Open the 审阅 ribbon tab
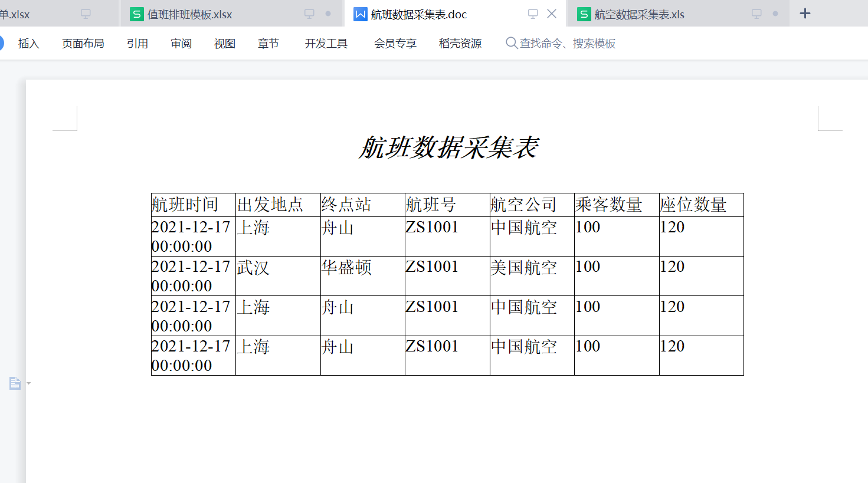 pos(181,43)
